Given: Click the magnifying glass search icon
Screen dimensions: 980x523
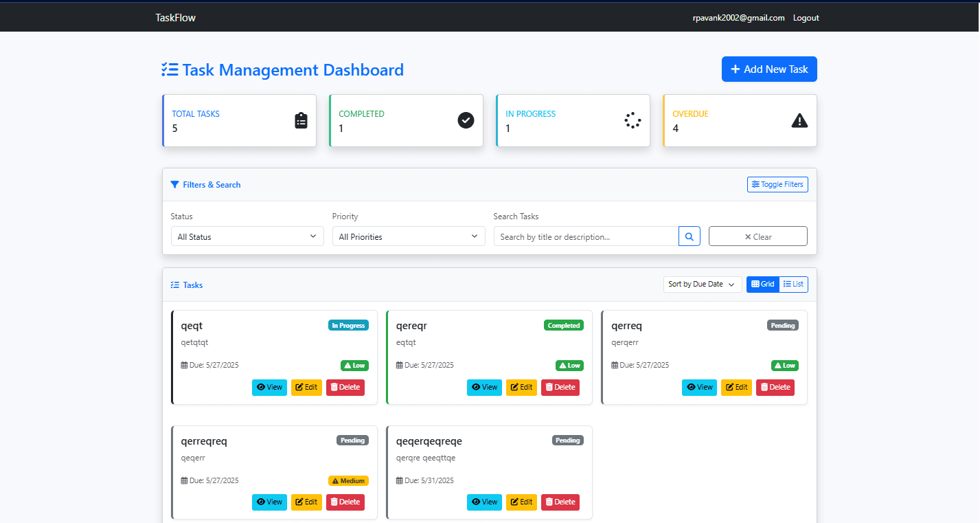Looking at the screenshot, I should pos(689,236).
